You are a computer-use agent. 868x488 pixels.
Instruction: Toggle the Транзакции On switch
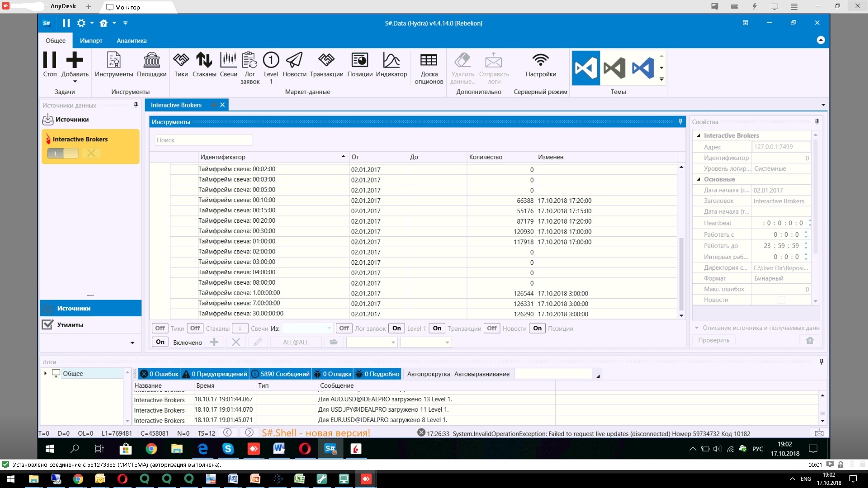[437, 328]
